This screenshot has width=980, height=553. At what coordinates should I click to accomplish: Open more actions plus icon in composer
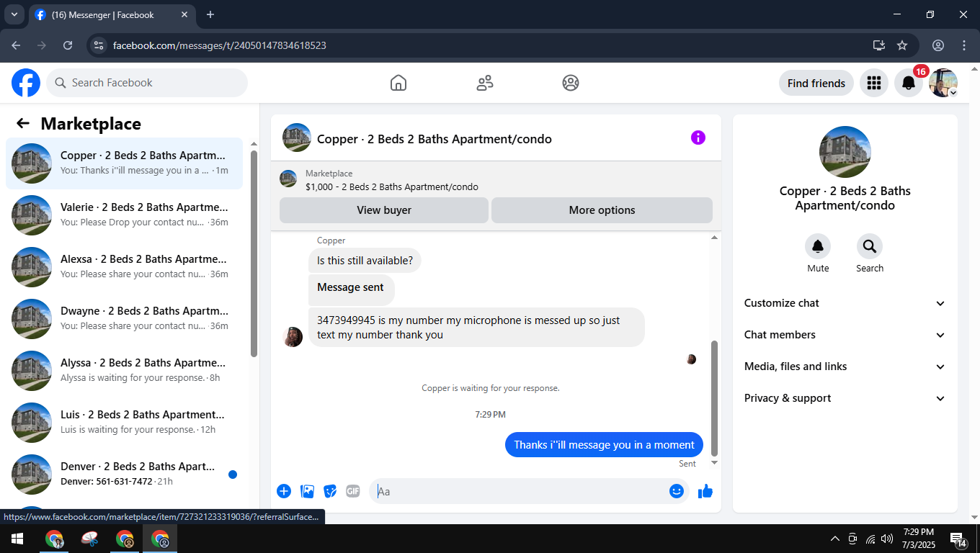point(284,491)
